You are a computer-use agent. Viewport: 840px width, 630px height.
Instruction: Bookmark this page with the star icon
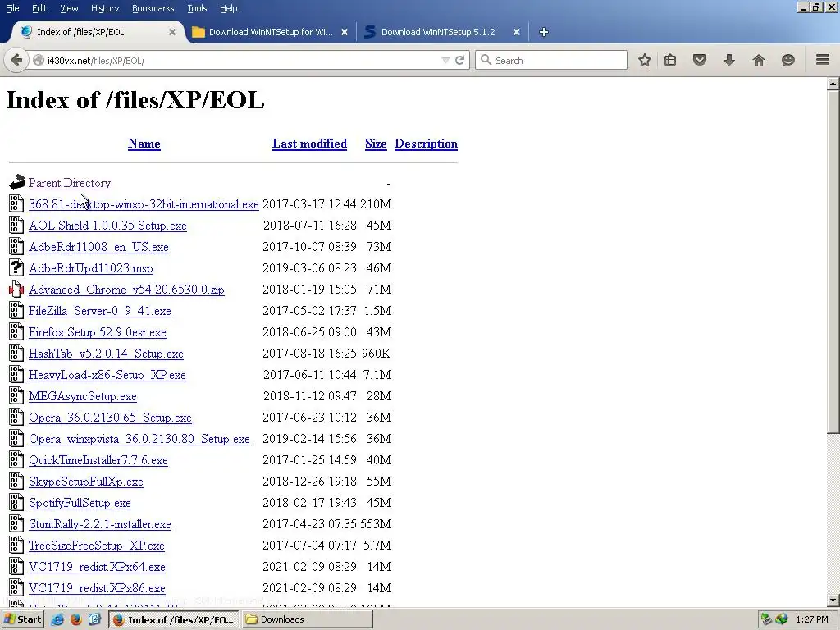click(x=645, y=60)
